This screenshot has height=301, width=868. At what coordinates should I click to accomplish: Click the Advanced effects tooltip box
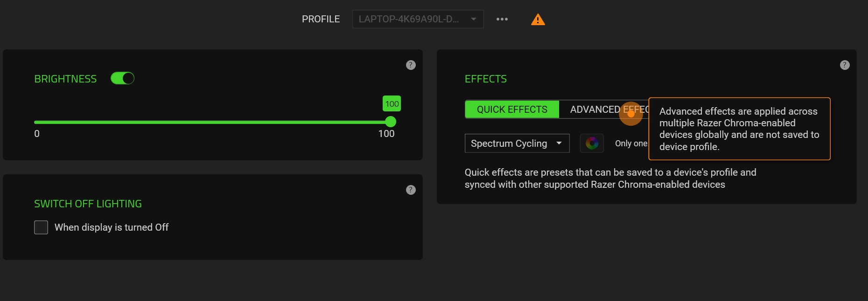[739, 129]
